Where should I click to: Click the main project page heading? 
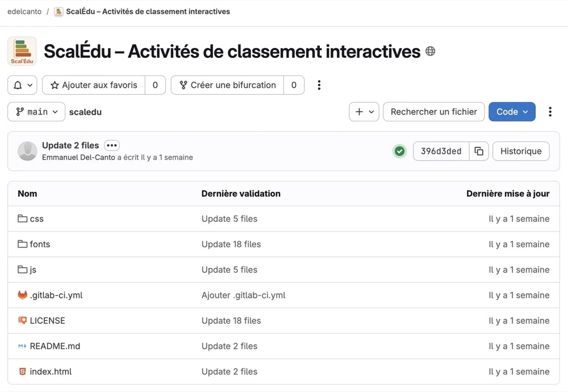coord(232,51)
